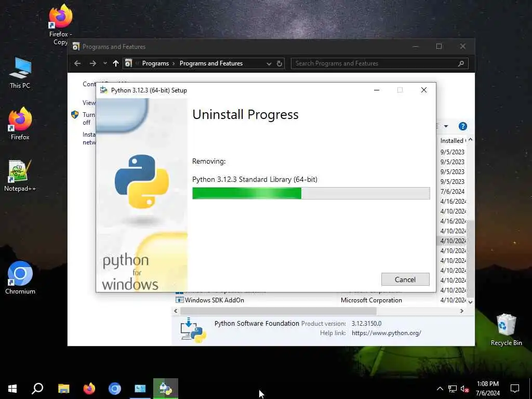Switch to Control Panel taskbar item
Screen dimensions: 532x399
pos(140,389)
